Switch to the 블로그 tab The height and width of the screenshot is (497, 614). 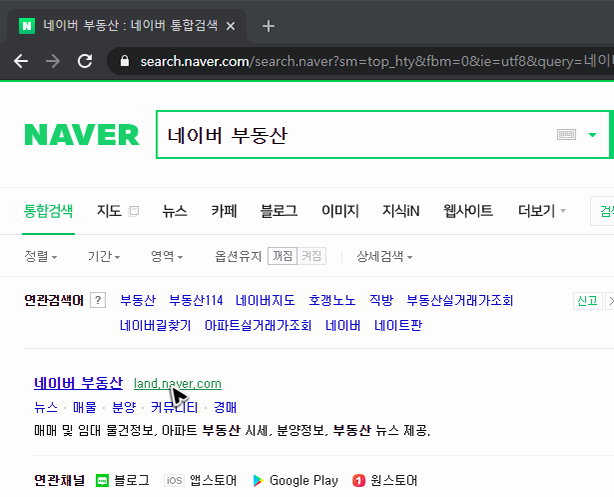pyautogui.click(x=279, y=211)
